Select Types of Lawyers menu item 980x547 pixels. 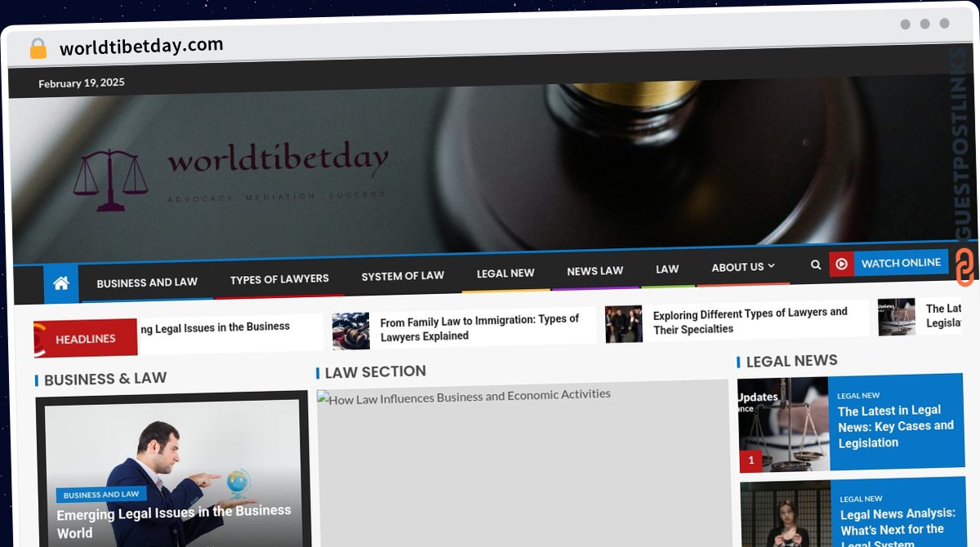(279, 279)
